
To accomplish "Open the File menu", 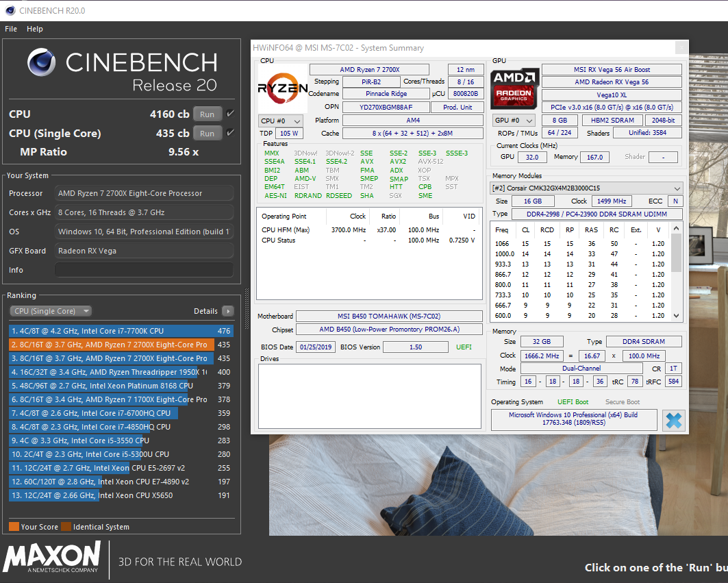I will click(x=11, y=29).
